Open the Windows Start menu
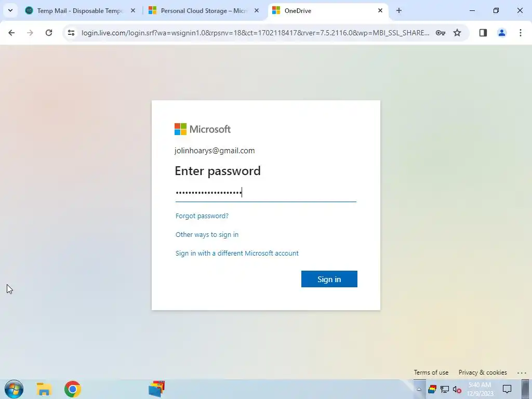 [x=14, y=389]
